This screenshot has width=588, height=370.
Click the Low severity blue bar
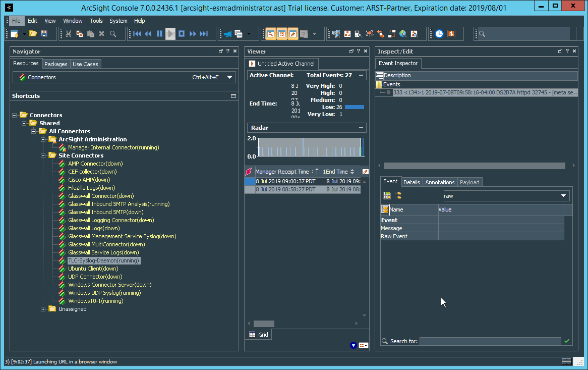tap(354, 107)
